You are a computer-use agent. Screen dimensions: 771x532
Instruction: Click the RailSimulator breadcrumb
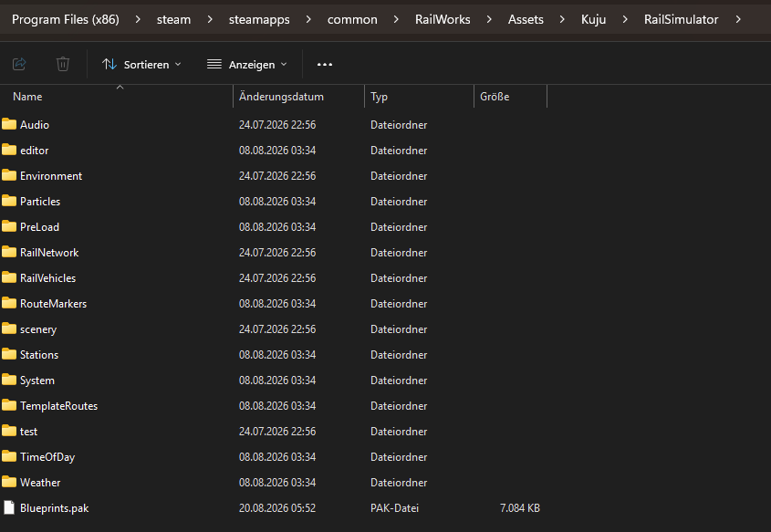point(681,19)
